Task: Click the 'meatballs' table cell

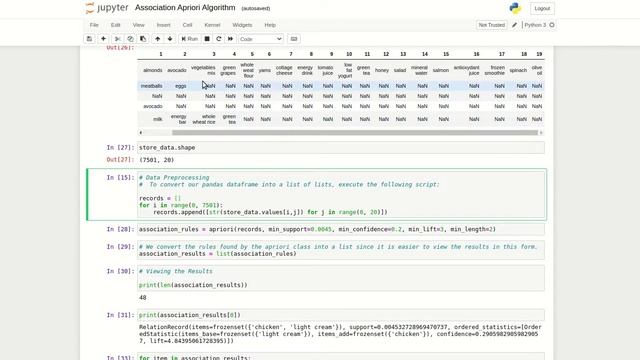Action: pos(151,86)
